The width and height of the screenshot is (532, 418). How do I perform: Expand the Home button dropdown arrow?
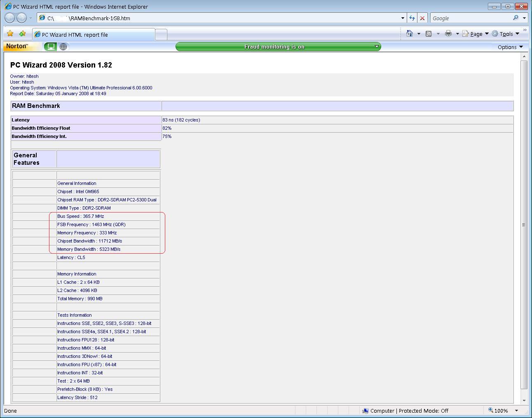[x=419, y=34]
